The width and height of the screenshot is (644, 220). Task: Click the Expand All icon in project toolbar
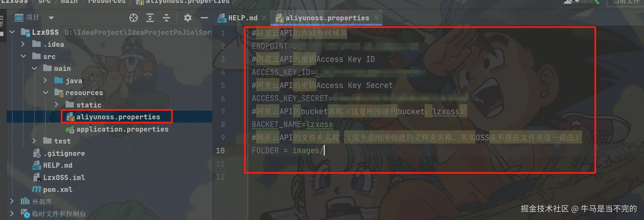click(150, 18)
